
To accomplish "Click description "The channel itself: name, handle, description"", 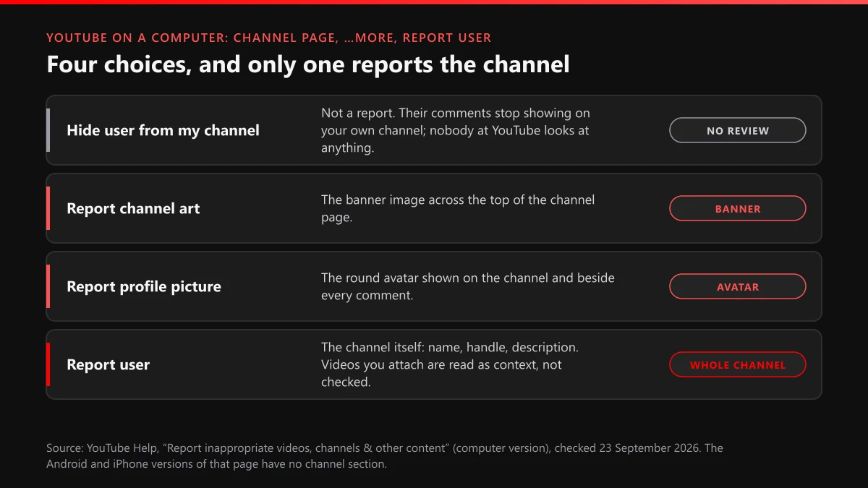I will point(450,365).
